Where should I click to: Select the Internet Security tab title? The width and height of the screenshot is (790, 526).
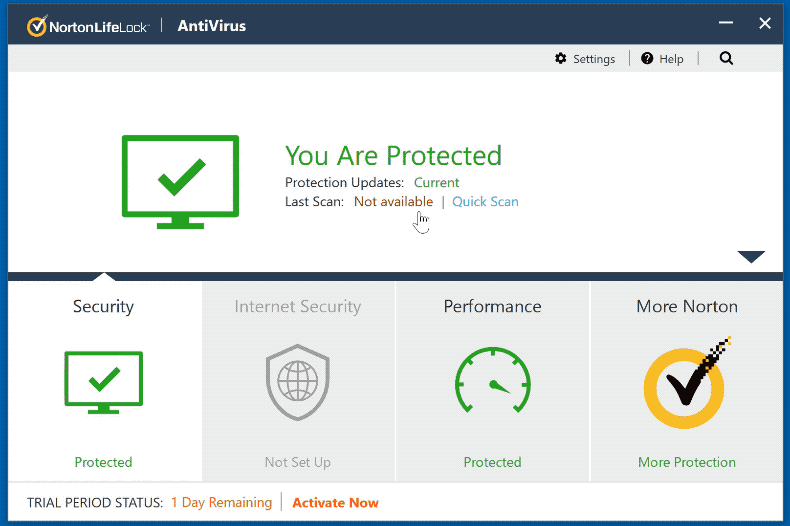pos(298,306)
